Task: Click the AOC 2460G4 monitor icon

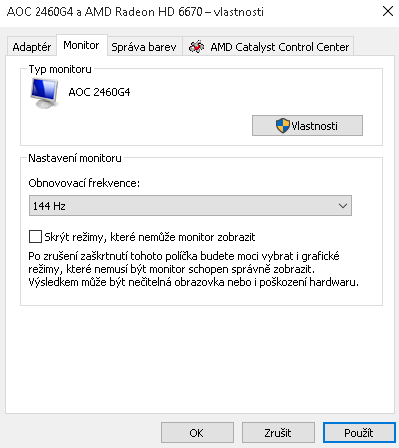Action: 45,93
